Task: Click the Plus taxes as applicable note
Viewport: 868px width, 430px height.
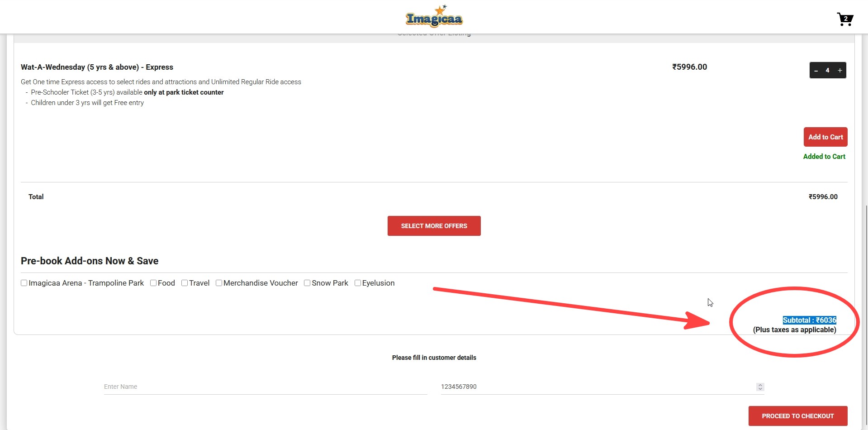Action: (x=795, y=330)
